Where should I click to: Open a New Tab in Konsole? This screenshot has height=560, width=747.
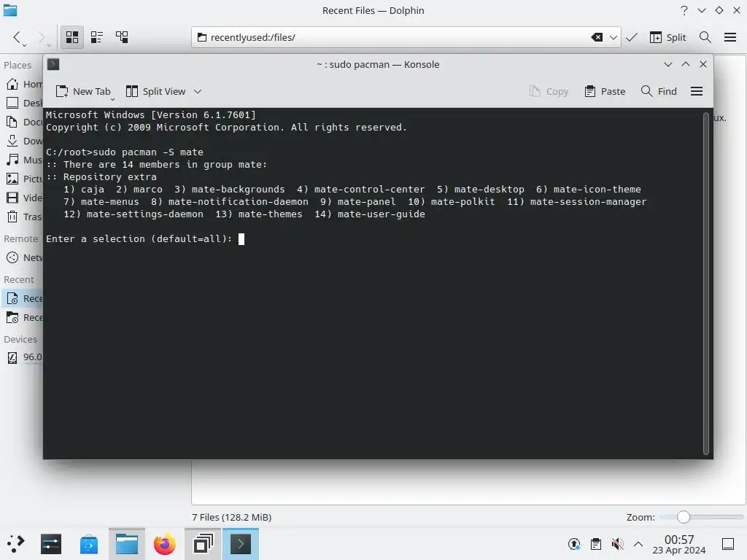click(83, 91)
